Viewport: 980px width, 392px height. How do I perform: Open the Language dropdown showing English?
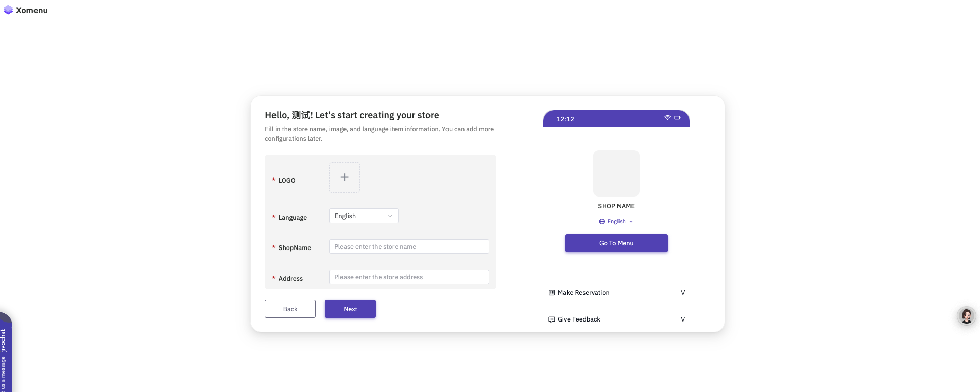pyautogui.click(x=364, y=216)
